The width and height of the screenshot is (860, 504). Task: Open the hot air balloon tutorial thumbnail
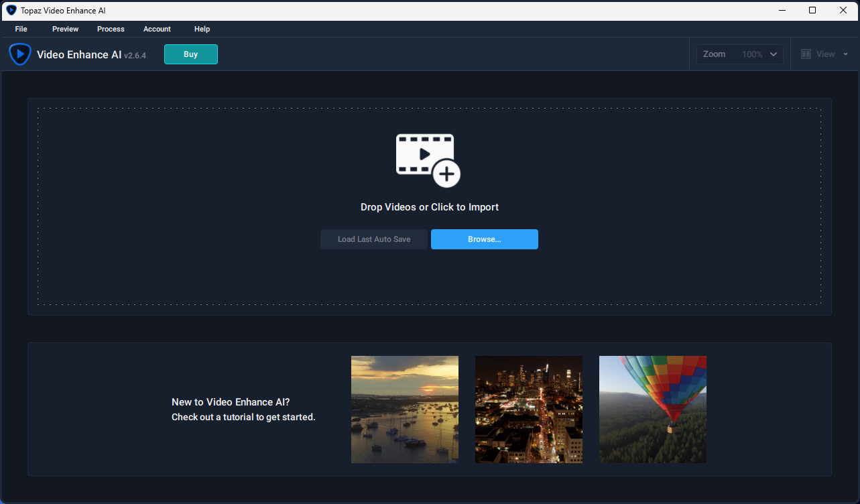pyautogui.click(x=653, y=409)
